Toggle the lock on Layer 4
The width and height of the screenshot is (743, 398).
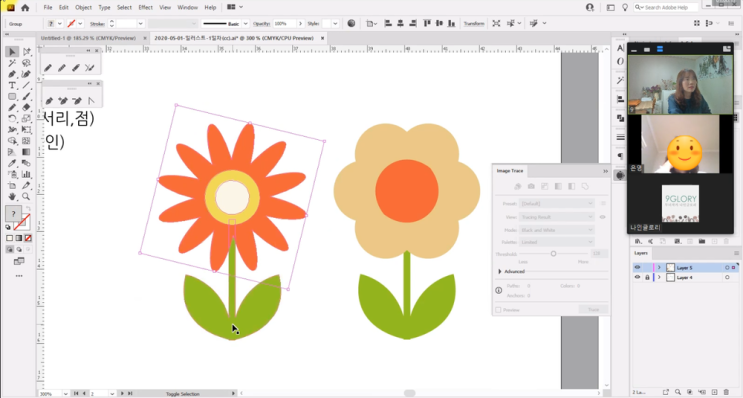(x=647, y=278)
